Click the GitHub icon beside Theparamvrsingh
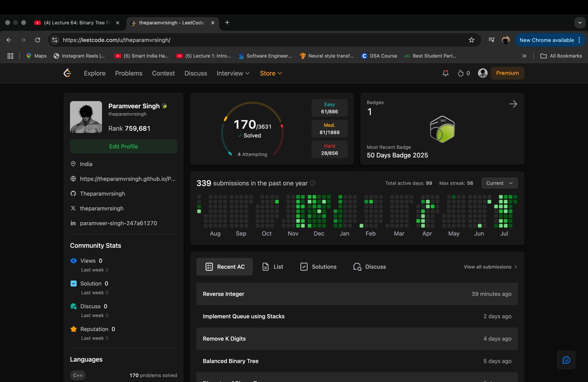 coord(73,193)
